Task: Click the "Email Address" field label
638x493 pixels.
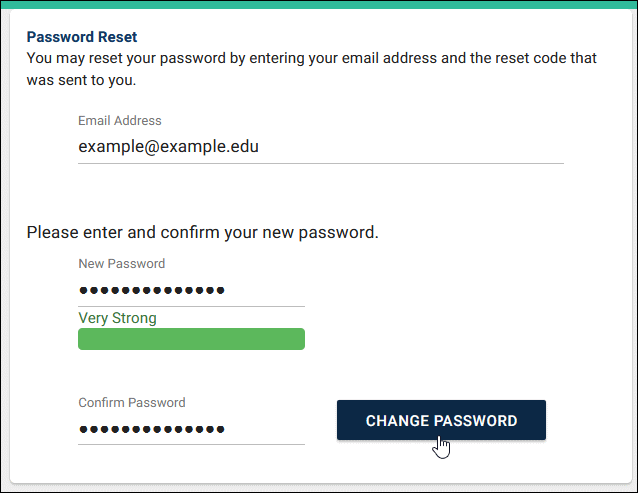Action: tap(119, 121)
